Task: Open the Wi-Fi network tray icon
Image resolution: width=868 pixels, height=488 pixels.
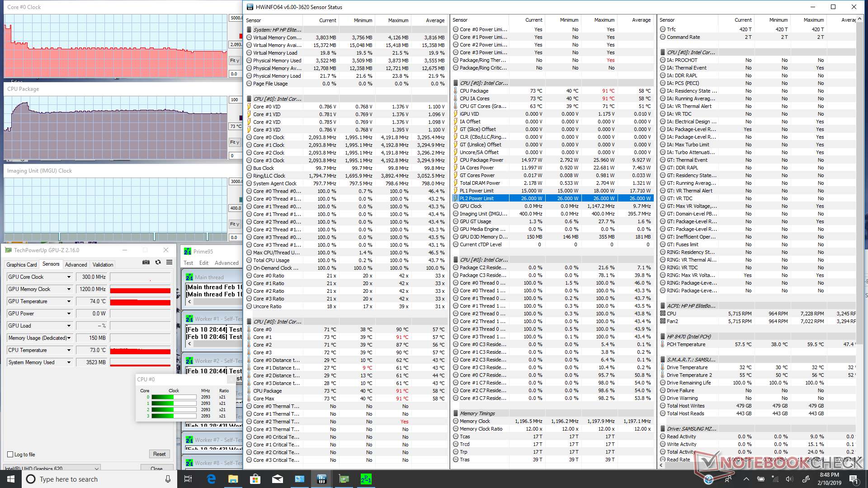Action: point(775,479)
